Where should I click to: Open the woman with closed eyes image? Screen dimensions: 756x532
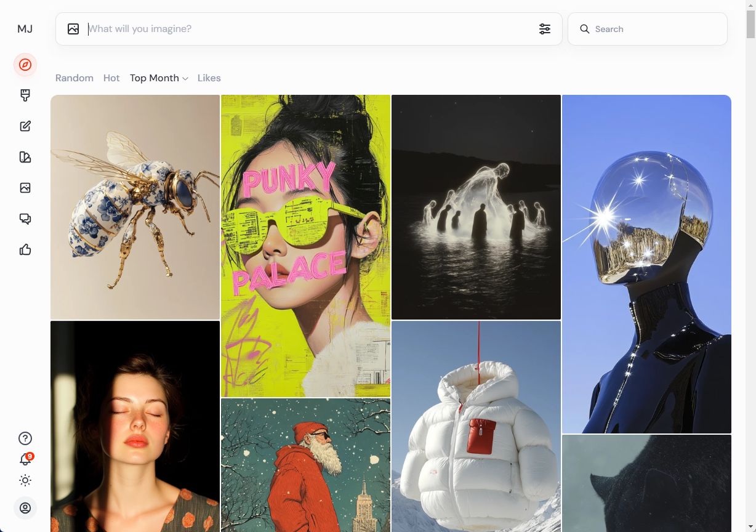point(135,426)
